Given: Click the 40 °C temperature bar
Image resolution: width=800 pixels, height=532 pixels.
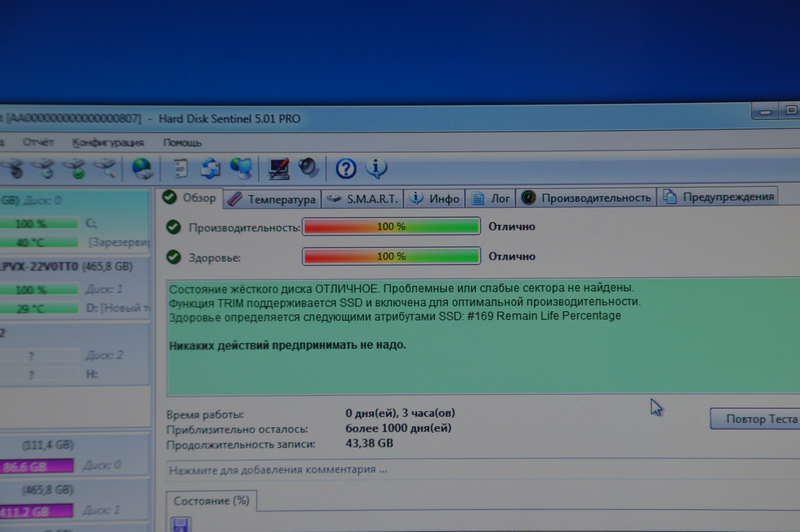Looking at the screenshot, I should pyautogui.click(x=38, y=242).
